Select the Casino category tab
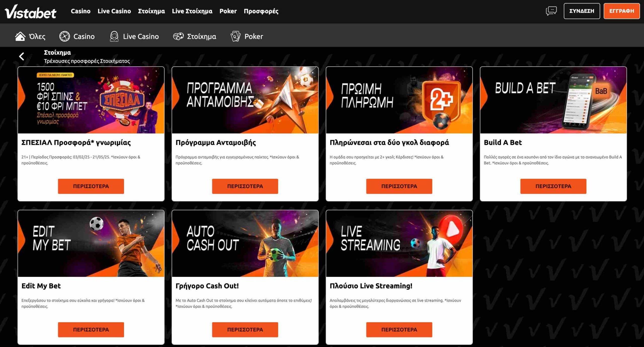The image size is (644, 347). 77,36
